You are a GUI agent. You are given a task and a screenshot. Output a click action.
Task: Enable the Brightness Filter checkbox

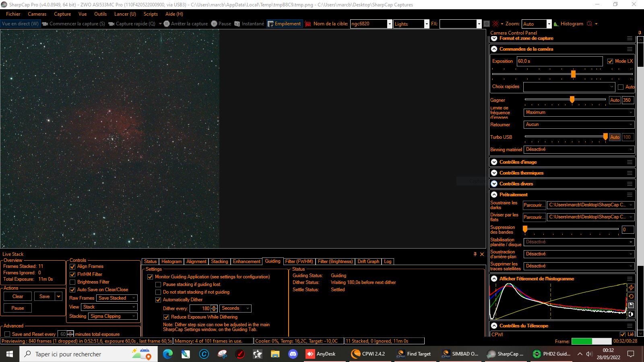[x=72, y=282]
